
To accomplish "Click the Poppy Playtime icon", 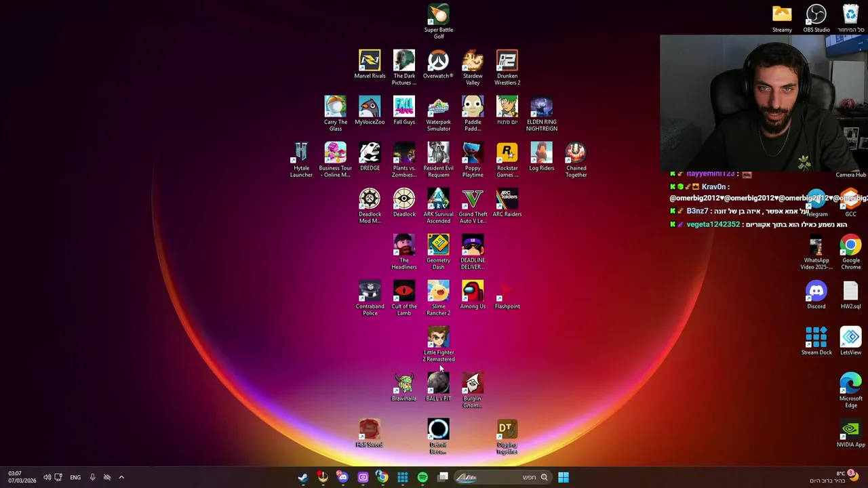I will tap(473, 160).
